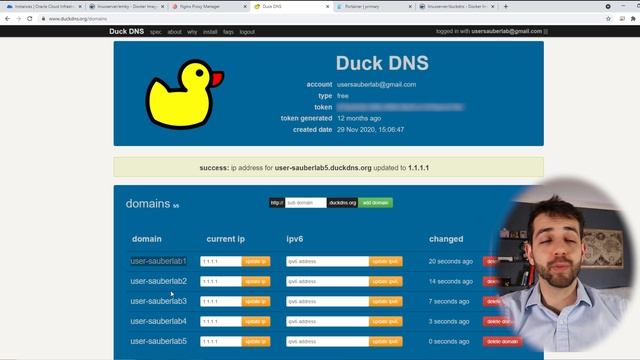This screenshot has width=640, height=360.
Task: Open a new browser tab
Action: [x=506, y=7]
